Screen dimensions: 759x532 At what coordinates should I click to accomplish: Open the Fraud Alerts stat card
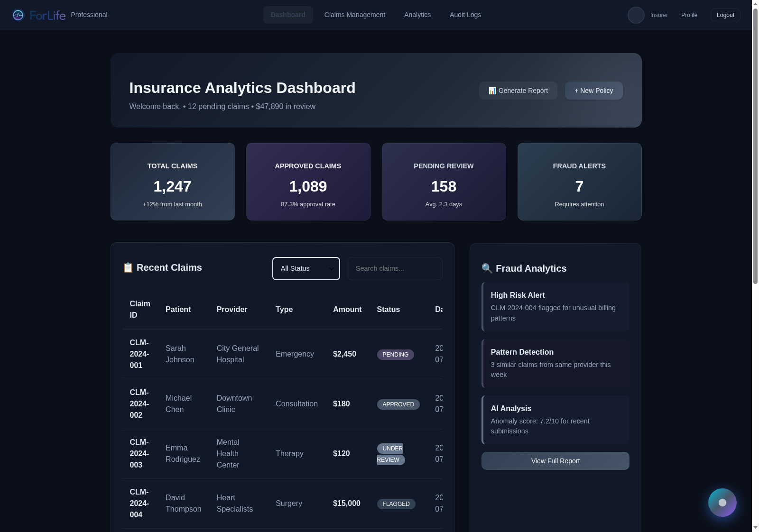click(580, 182)
